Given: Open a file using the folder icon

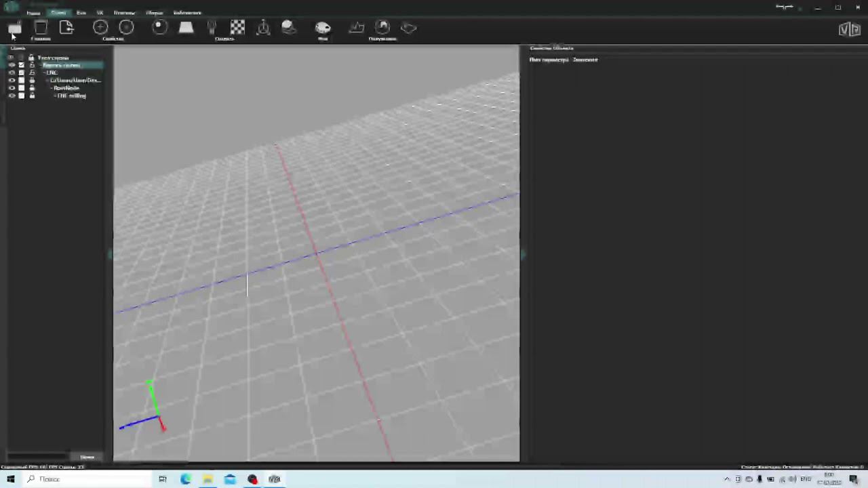Looking at the screenshot, I should [15, 28].
